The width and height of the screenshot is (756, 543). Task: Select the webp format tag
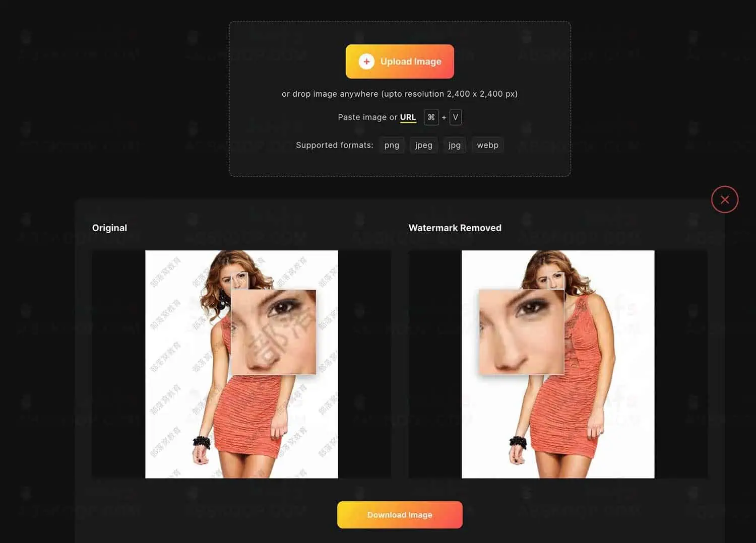coord(487,145)
